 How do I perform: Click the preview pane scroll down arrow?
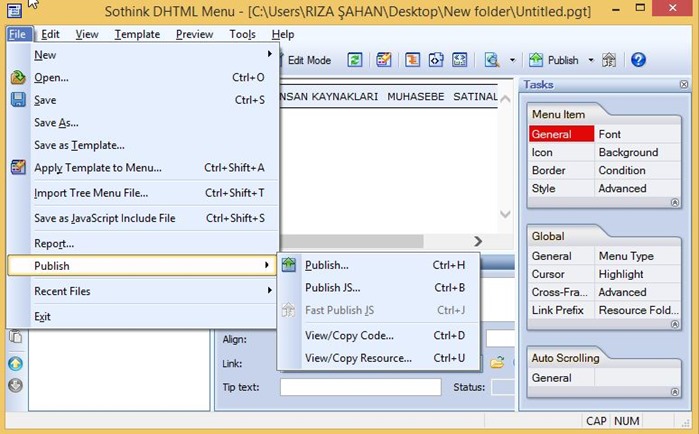tap(505, 214)
